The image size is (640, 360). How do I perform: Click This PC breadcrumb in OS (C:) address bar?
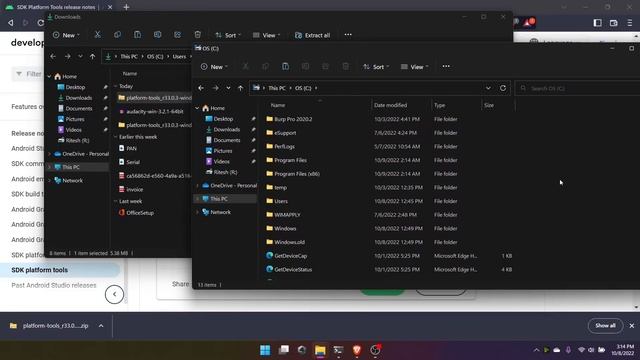(x=277, y=88)
